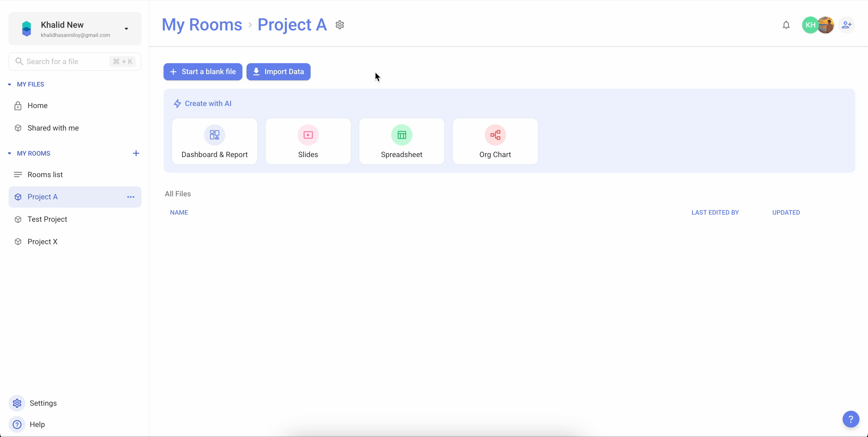Switch to Shared with me view
868x437 pixels.
click(x=53, y=128)
